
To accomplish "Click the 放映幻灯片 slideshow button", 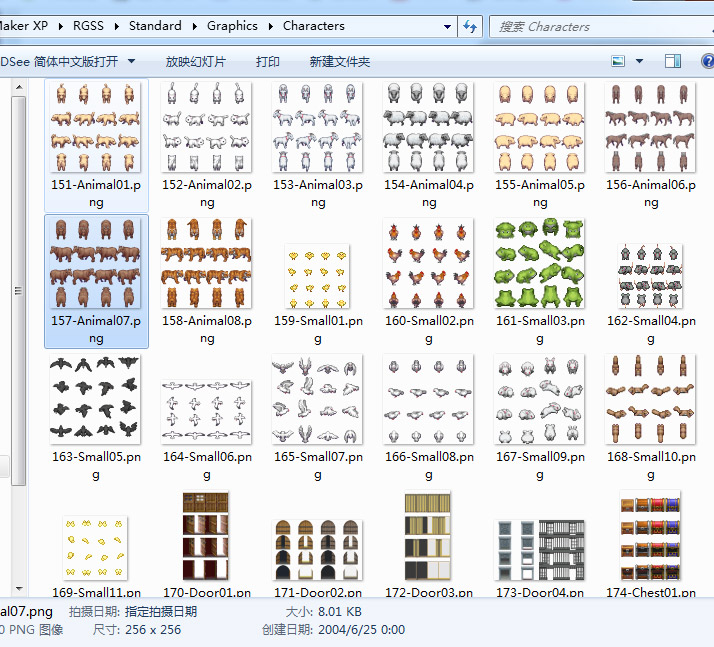I will click(196, 61).
